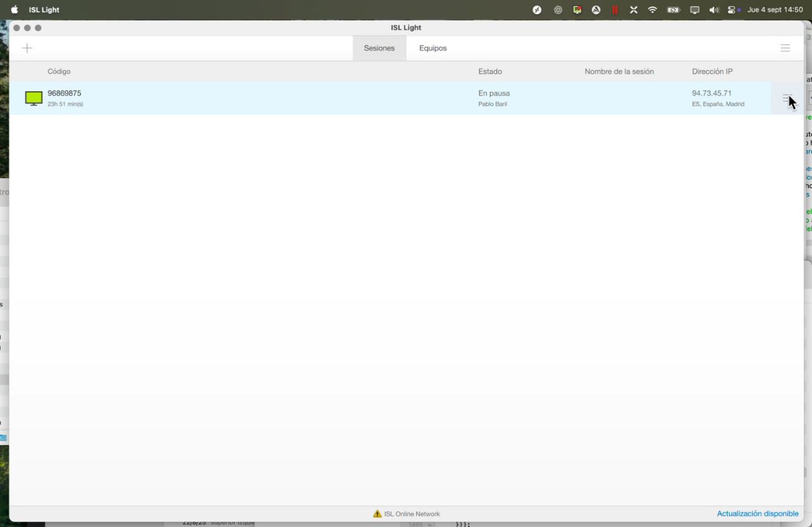Open the Wi-Fi status menu
812x527 pixels.
pyautogui.click(x=652, y=10)
